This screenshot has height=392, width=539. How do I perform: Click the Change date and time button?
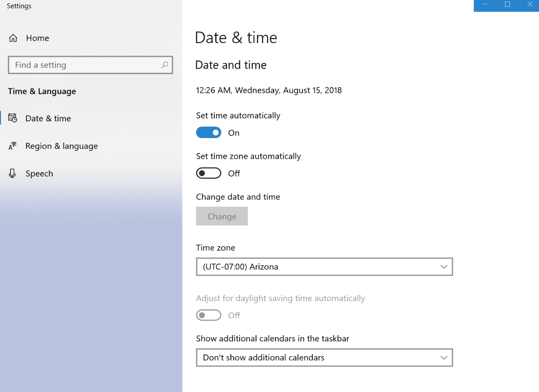click(x=222, y=216)
